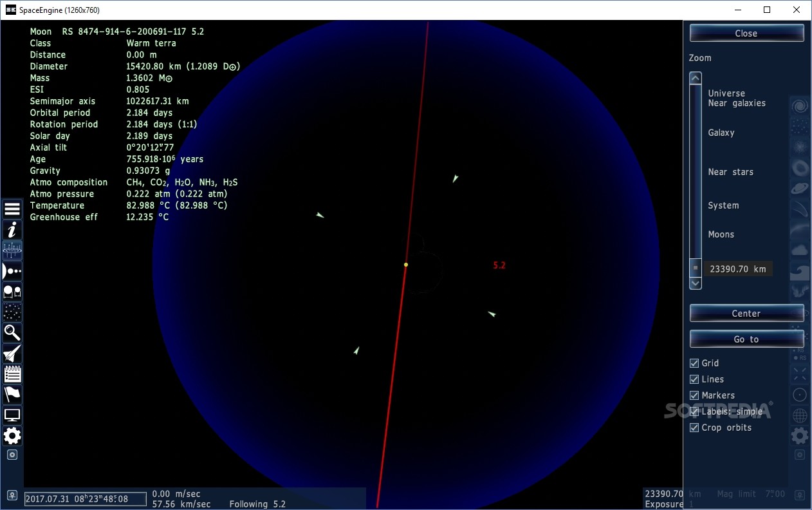Minimize the SpaceEngine window
This screenshot has width=812, height=510.
737,10
